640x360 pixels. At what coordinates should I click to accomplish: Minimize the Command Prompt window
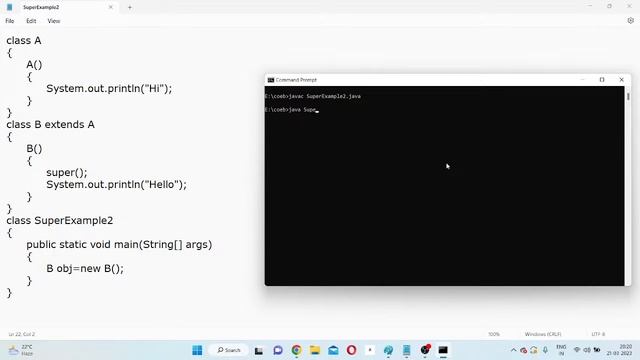point(582,80)
